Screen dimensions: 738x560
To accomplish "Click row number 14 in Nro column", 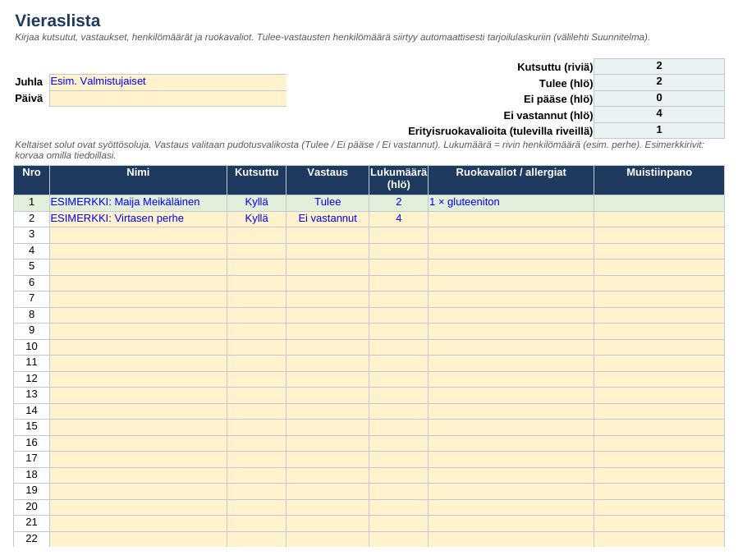I will 31,411.
